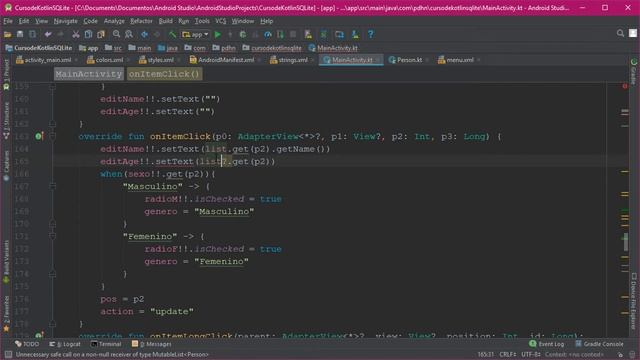Image resolution: width=640 pixels, height=360 pixels.
Task: Click the "update" string on line 177
Action: coord(172,311)
